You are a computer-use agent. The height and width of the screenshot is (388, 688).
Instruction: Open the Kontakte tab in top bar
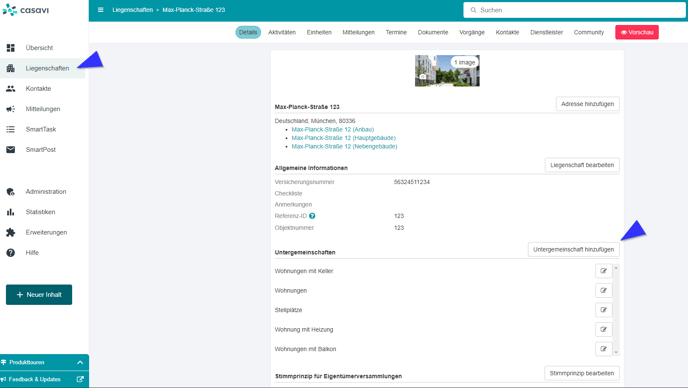click(x=507, y=32)
